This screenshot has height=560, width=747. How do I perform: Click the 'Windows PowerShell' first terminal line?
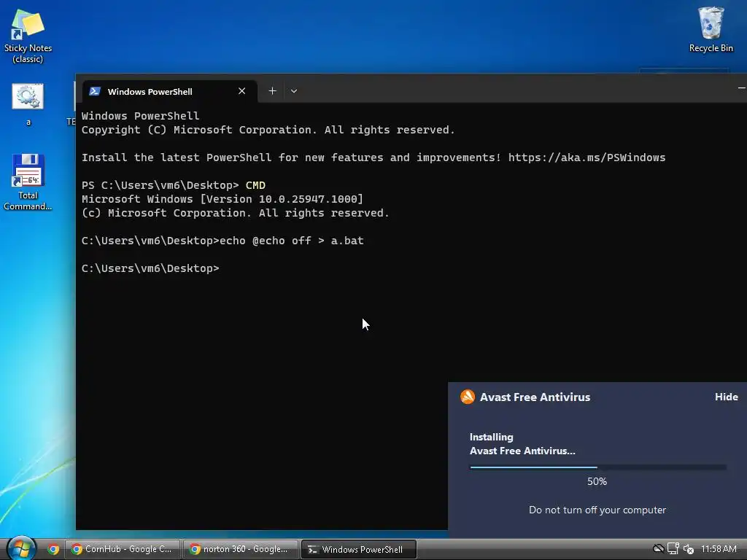[141, 116]
